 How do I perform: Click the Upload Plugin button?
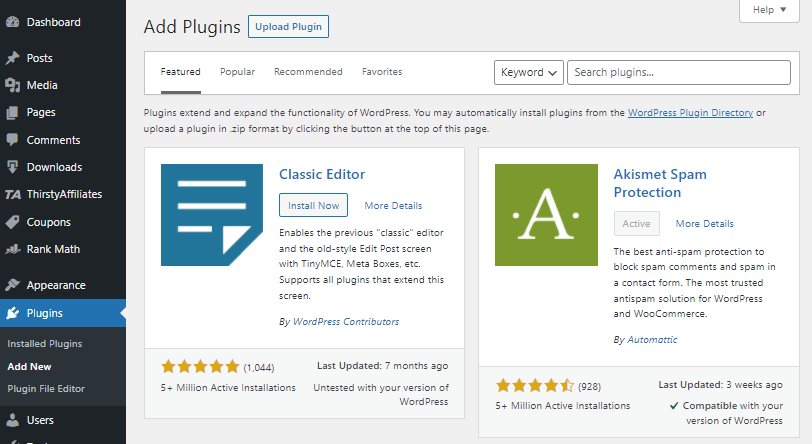tap(288, 26)
